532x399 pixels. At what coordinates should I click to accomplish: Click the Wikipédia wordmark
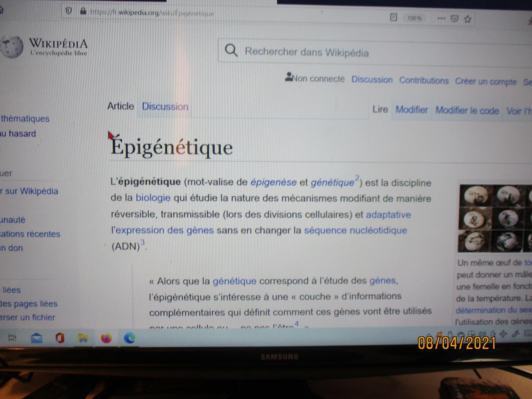pyautogui.click(x=58, y=43)
